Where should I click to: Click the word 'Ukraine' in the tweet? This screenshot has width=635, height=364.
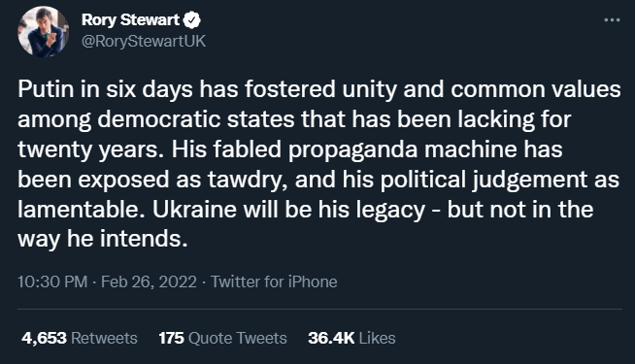(x=194, y=210)
